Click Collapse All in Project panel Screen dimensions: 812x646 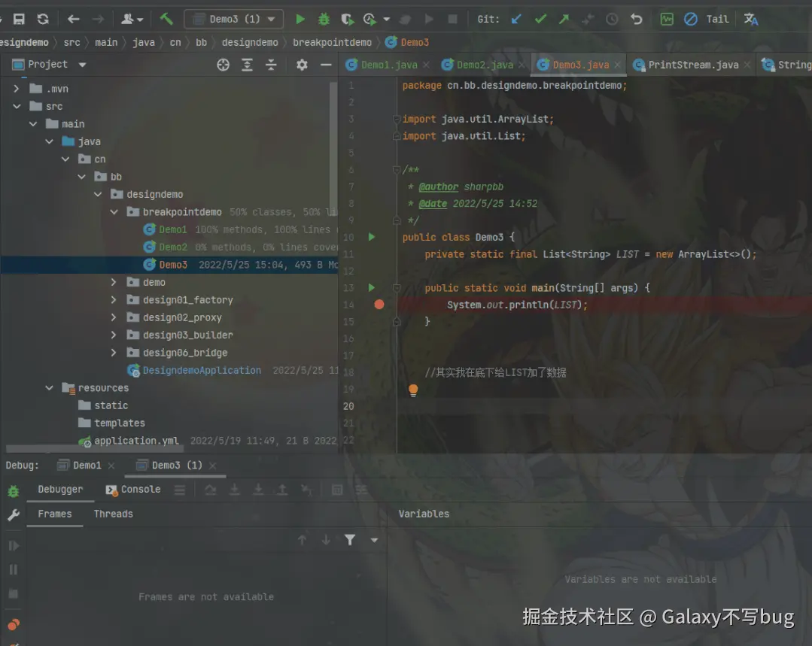pos(271,65)
